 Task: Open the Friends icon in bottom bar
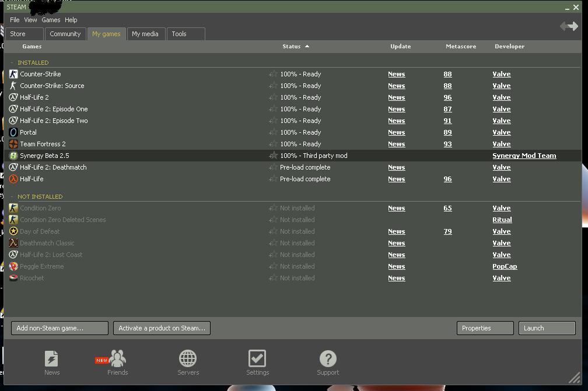[x=117, y=358]
